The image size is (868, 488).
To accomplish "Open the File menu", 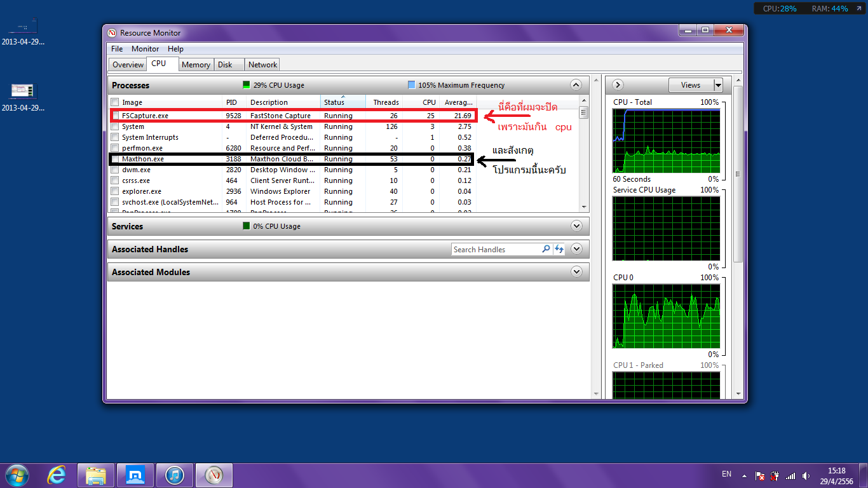I will click(117, 49).
